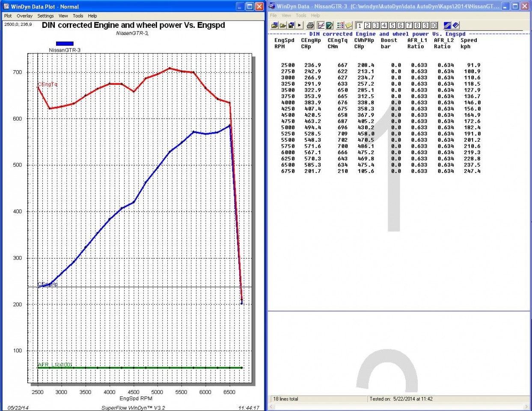Screen dimensions: 532x411
Task: Open the Settings menu in Data Plot
Action: (x=45, y=16)
